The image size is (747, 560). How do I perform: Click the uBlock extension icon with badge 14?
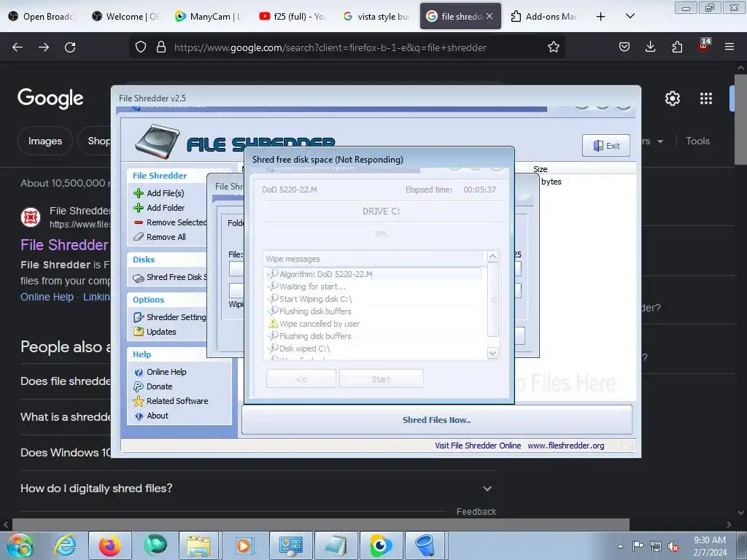[x=704, y=46]
